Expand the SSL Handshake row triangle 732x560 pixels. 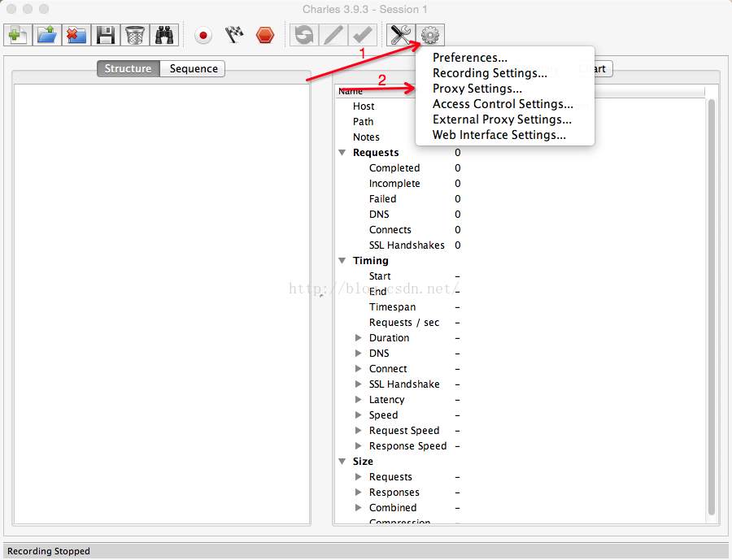pyautogui.click(x=358, y=384)
